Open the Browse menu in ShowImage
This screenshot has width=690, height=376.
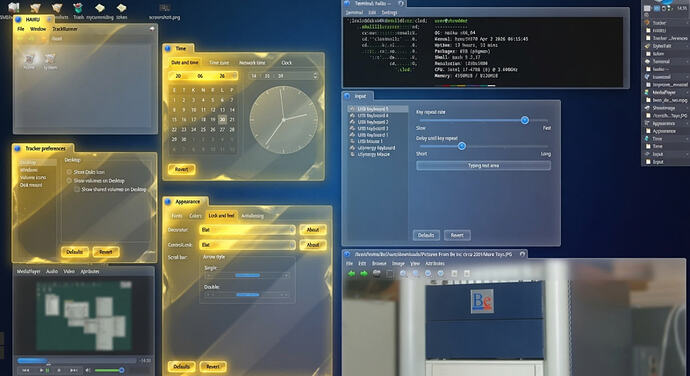pyautogui.click(x=379, y=263)
